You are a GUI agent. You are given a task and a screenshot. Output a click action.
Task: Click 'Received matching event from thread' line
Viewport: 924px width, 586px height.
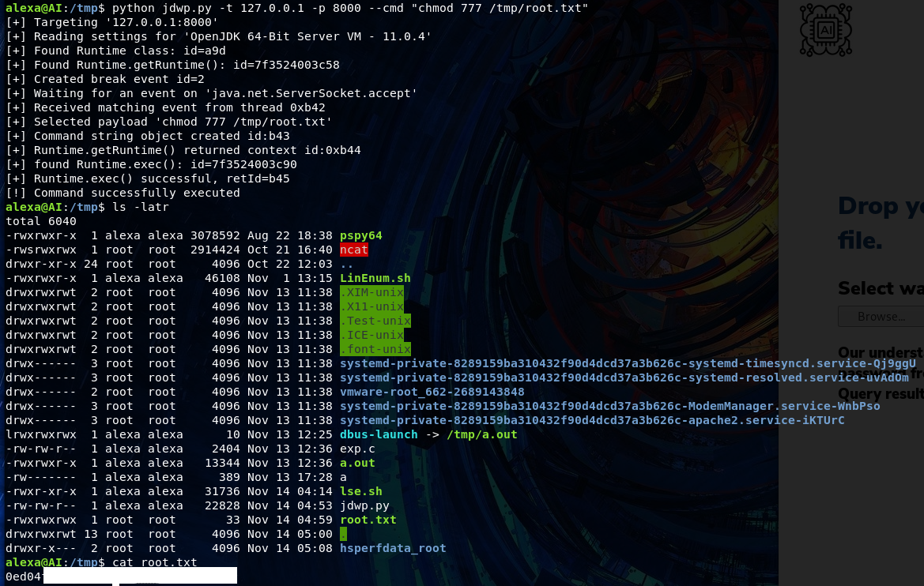tap(165, 107)
